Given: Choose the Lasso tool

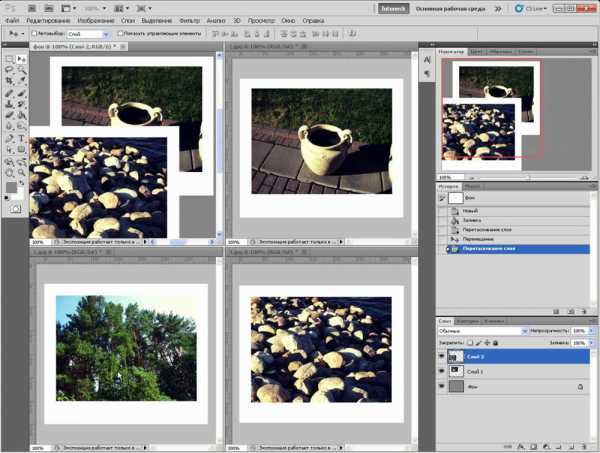Looking at the screenshot, I should (x=9, y=71).
